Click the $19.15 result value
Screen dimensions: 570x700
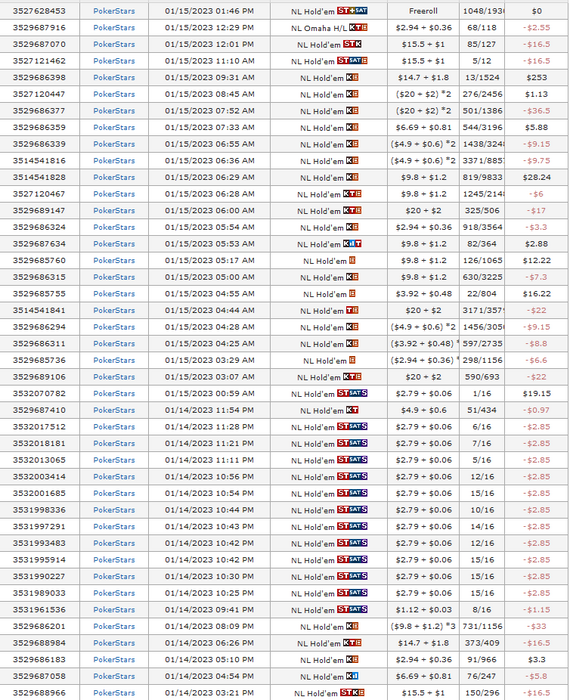tap(537, 393)
